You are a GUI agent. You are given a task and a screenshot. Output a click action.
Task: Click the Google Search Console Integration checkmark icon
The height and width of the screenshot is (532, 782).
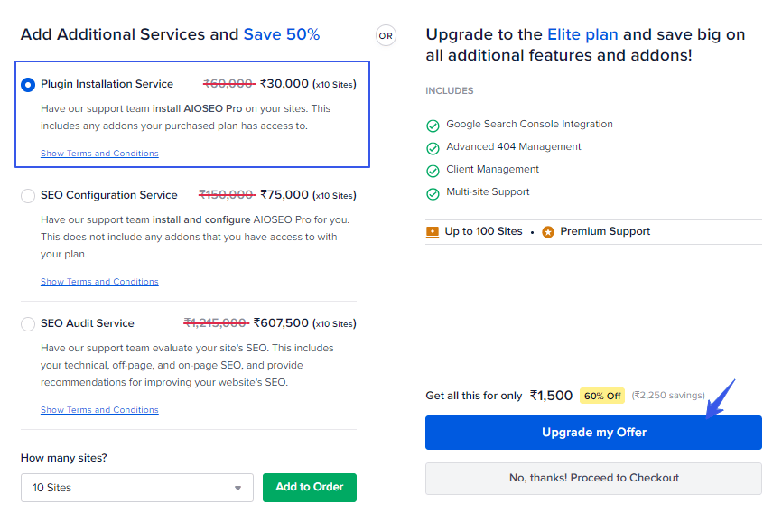(x=433, y=126)
